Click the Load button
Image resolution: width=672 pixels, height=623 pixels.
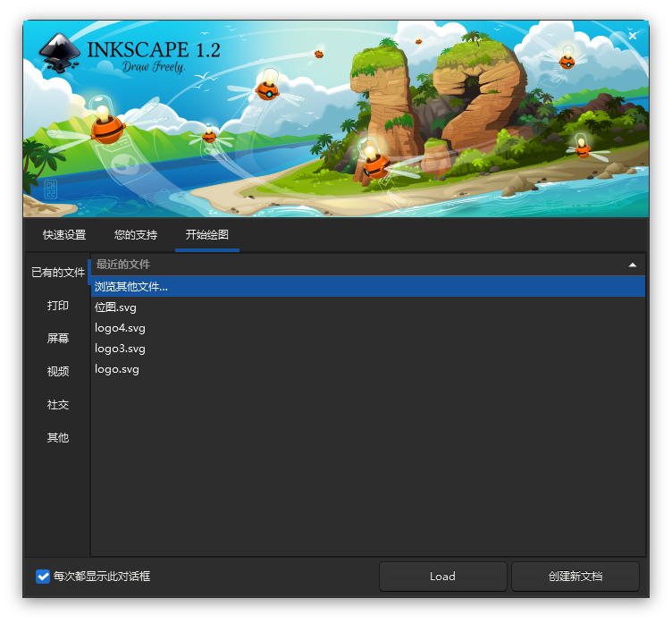pyautogui.click(x=442, y=577)
